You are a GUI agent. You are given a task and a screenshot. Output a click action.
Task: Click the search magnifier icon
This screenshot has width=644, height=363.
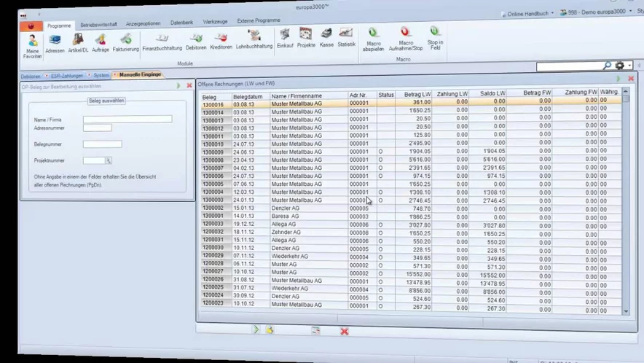(x=607, y=66)
